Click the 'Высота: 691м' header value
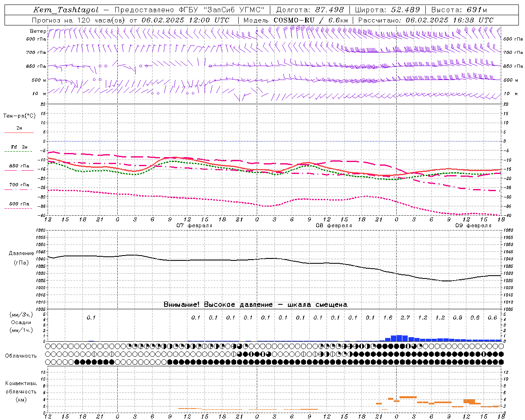525x420 pixels. pyautogui.click(x=459, y=10)
